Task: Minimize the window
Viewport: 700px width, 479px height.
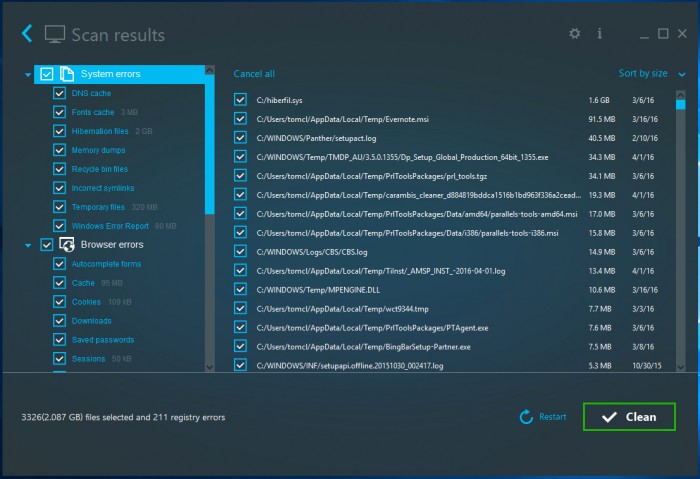Action: [644, 37]
